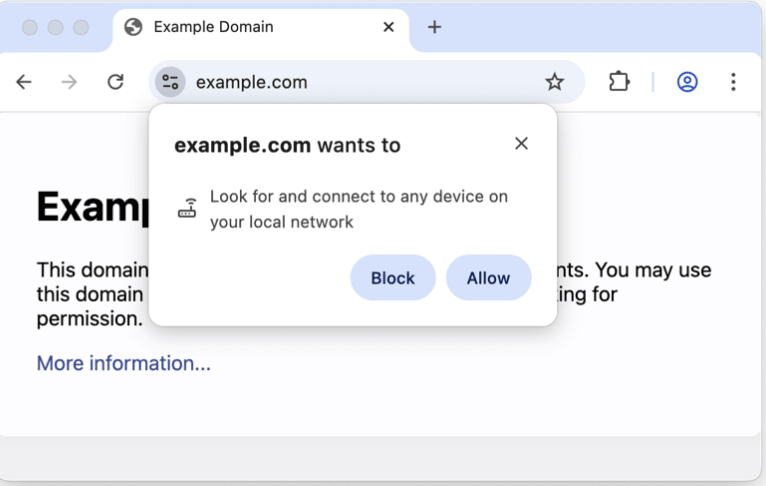Minimize the browser window
Image resolution: width=766 pixels, height=486 pixels.
click(56, 27)
